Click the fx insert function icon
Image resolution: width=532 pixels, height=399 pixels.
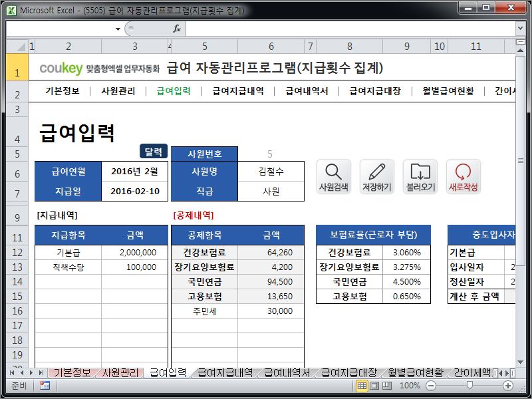coord(177,29)
